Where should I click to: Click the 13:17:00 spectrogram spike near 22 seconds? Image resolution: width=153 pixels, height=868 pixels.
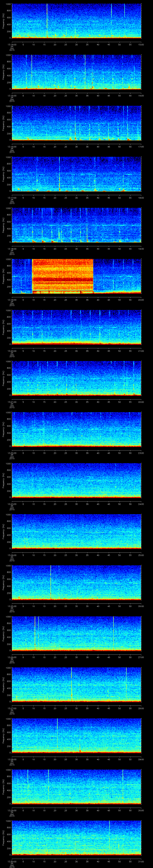(59, 174)
